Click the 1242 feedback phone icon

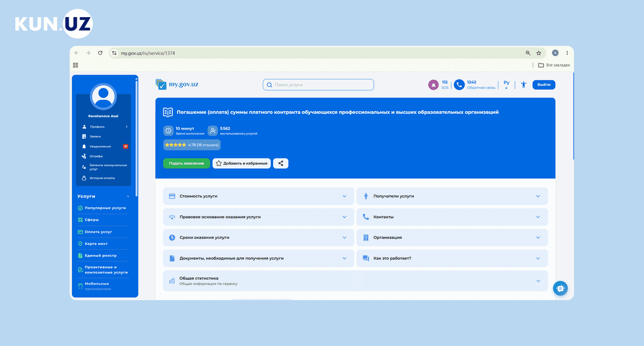pos(459,85)
